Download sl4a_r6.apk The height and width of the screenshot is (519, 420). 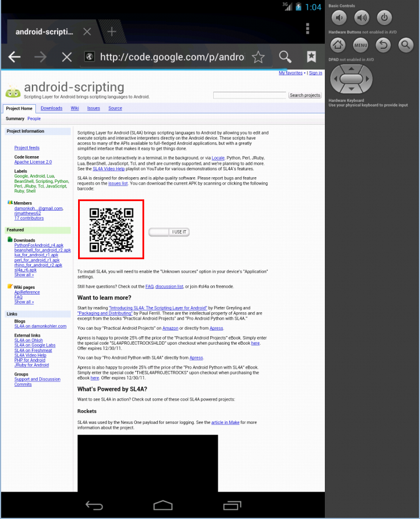26,270
